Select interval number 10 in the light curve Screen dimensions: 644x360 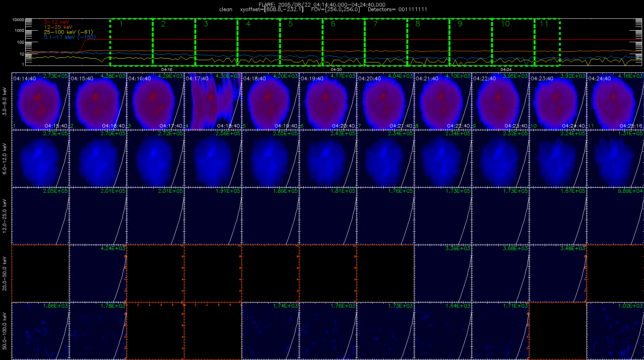tap(513, 42)
